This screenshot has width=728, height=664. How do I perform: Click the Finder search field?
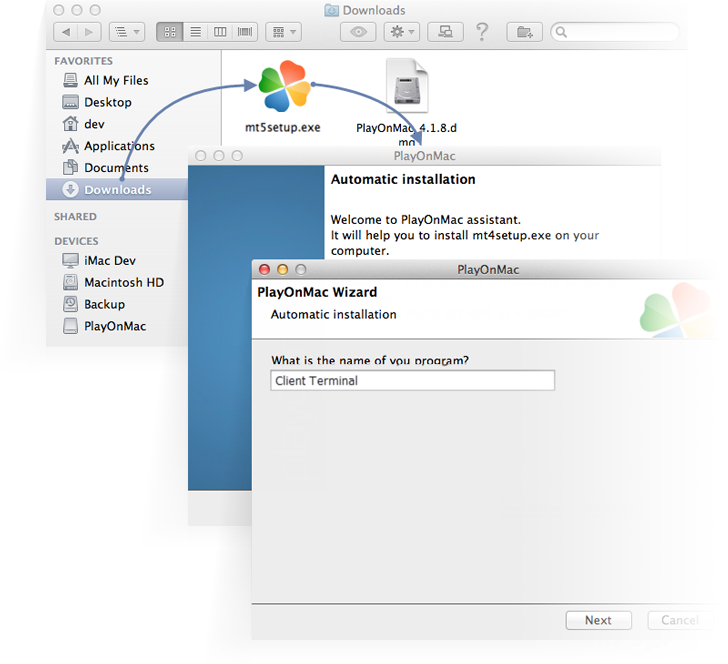point(615,32)
